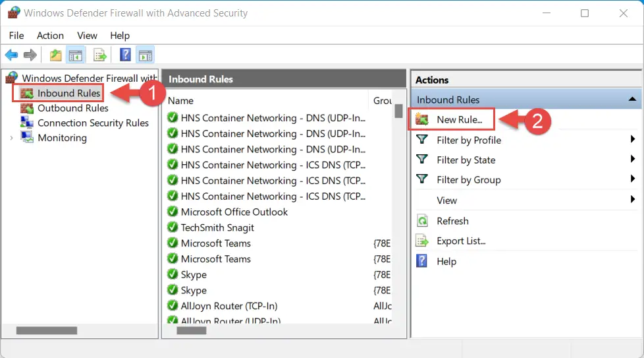Click the Back arrow toolbar icon

coord(11,55)
